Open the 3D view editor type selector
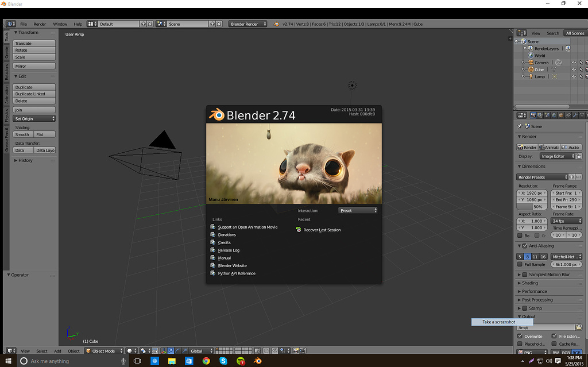 tap(11, 351)
